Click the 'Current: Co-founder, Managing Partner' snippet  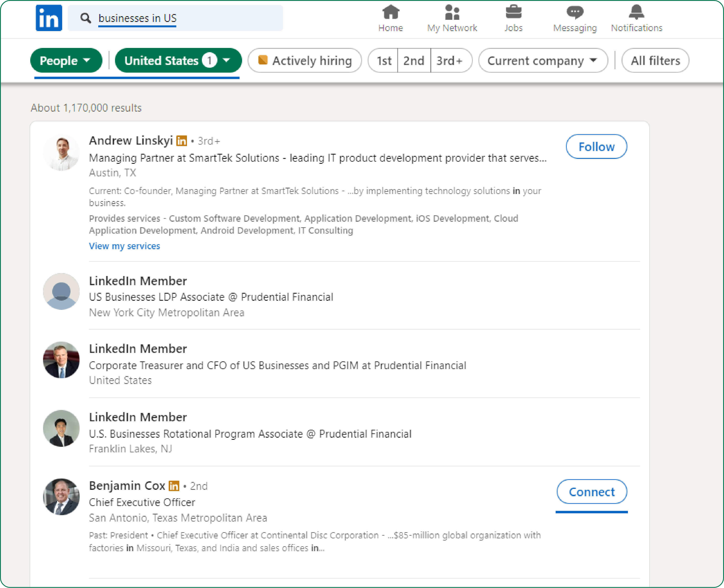tap(315, 197)
